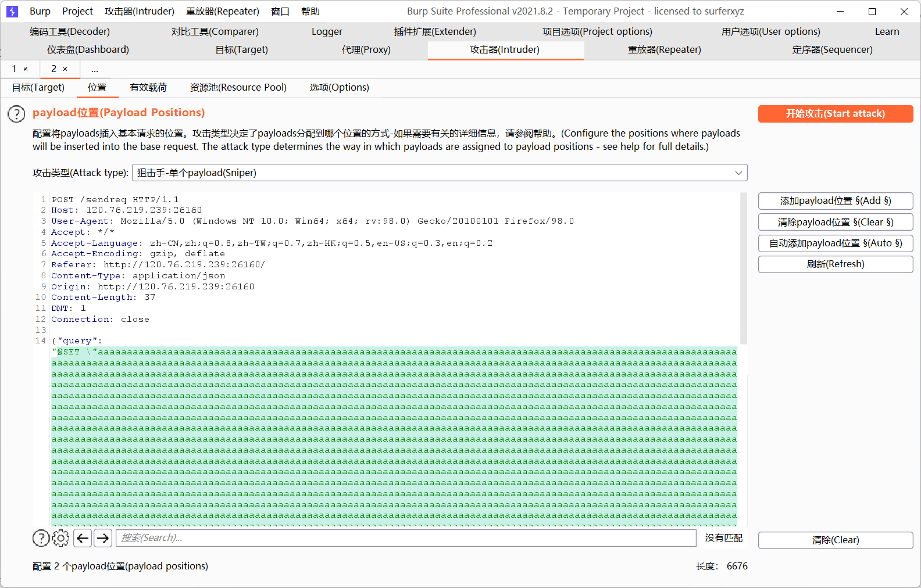The image size is (921, 588).
Task: Click the {"query": body line
Action: (77, 340)
